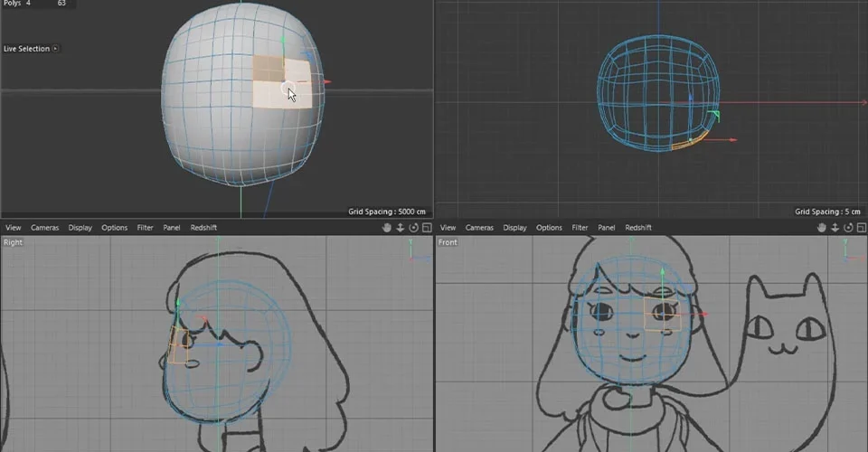
Task: Click the orbit rotate icon in Front viewport
Action: 848,228
